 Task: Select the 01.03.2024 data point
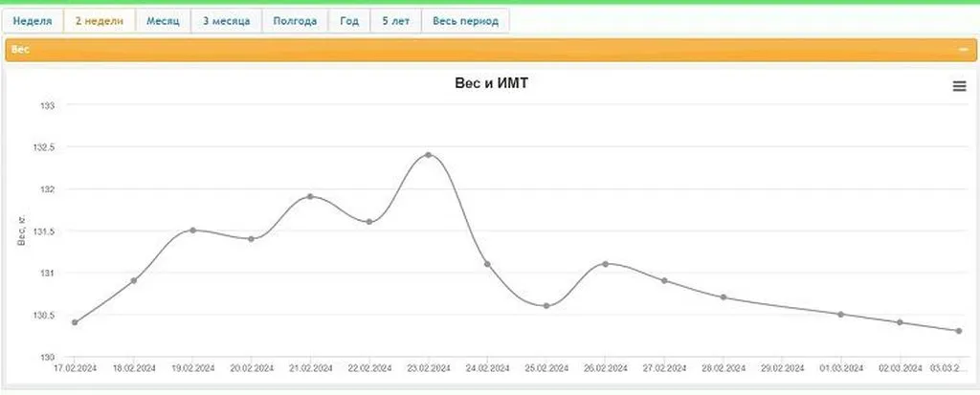coord(840,314)
